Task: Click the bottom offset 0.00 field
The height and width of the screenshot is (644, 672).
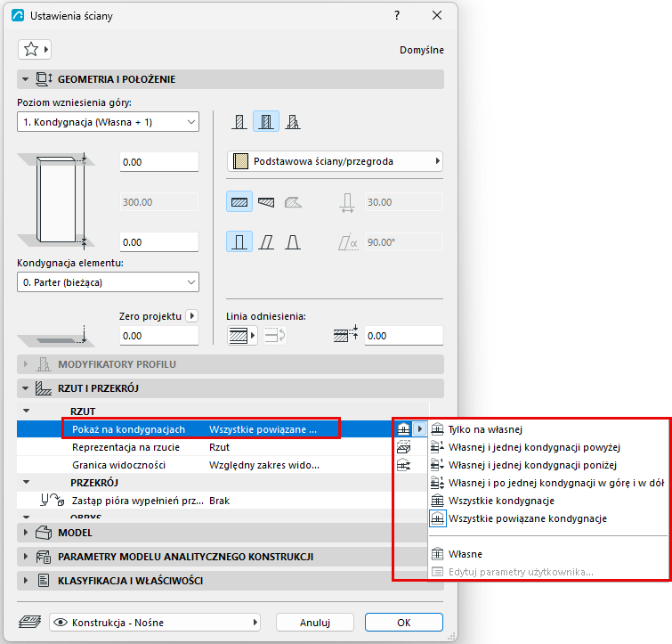Action: [x=159, y=241]
